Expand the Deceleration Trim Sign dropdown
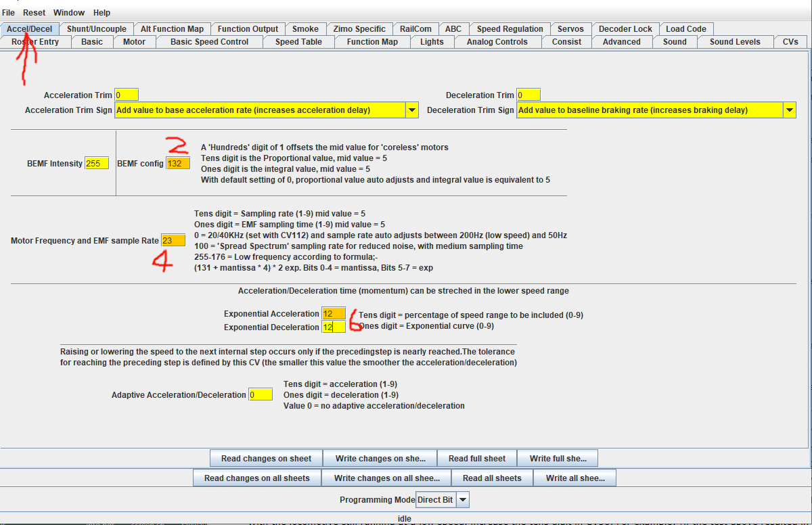Viewport: 812px width, 525px height. pyautogui.click(x=789, y=110)
